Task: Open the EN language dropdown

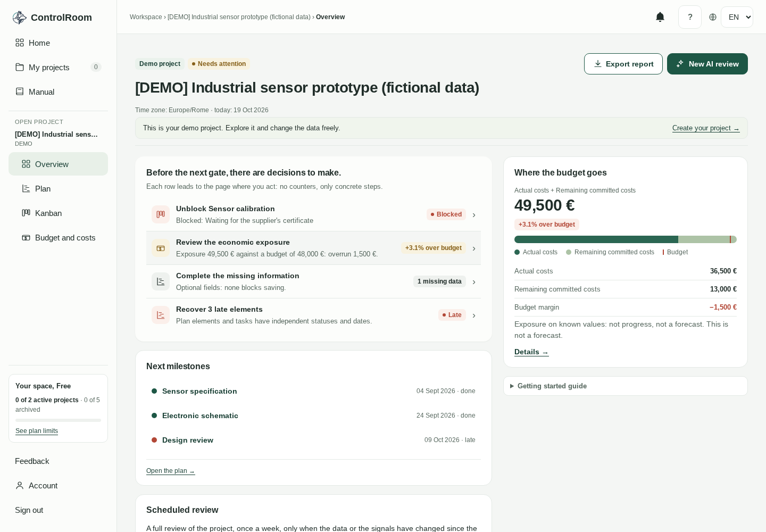Action: tap(737, 17)
